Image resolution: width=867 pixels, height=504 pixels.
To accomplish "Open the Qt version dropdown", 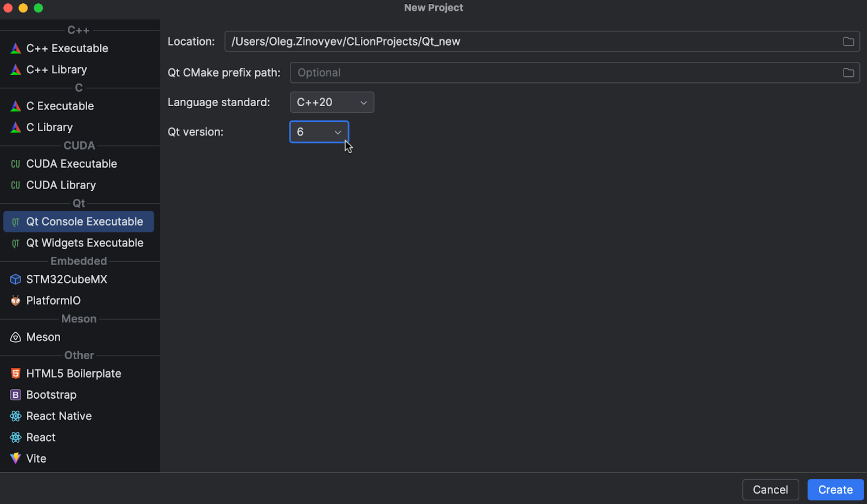I will coord(319,132).
